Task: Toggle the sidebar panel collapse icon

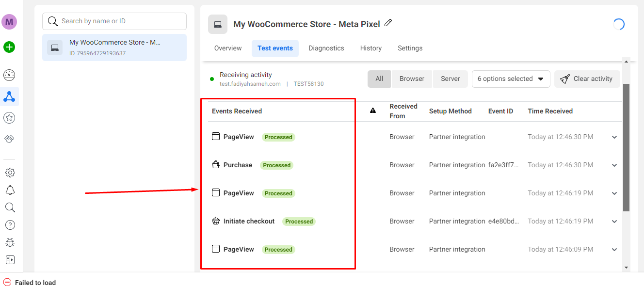Action: (10, 260)
